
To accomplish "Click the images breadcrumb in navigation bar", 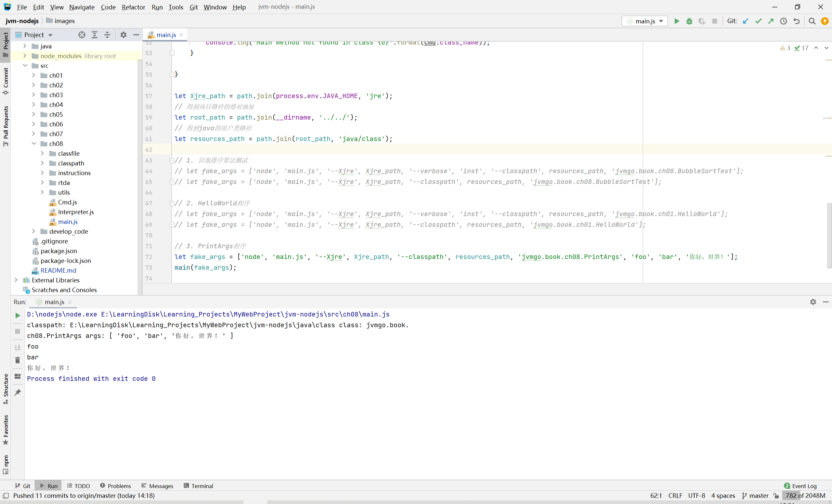I will pyautogui.click(x=60, y=21).
